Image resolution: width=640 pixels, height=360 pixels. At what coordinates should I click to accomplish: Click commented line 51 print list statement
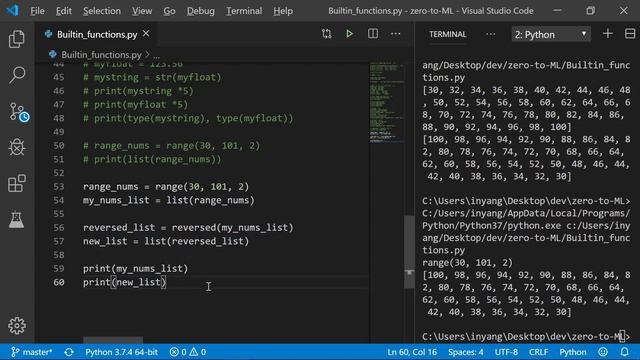coord(152,159)
